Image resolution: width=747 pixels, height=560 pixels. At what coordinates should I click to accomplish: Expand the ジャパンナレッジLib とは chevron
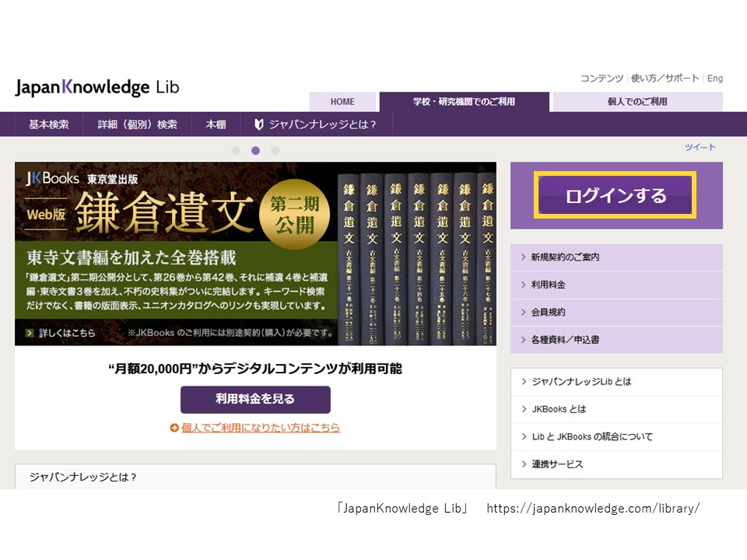(x=524, y=381)
